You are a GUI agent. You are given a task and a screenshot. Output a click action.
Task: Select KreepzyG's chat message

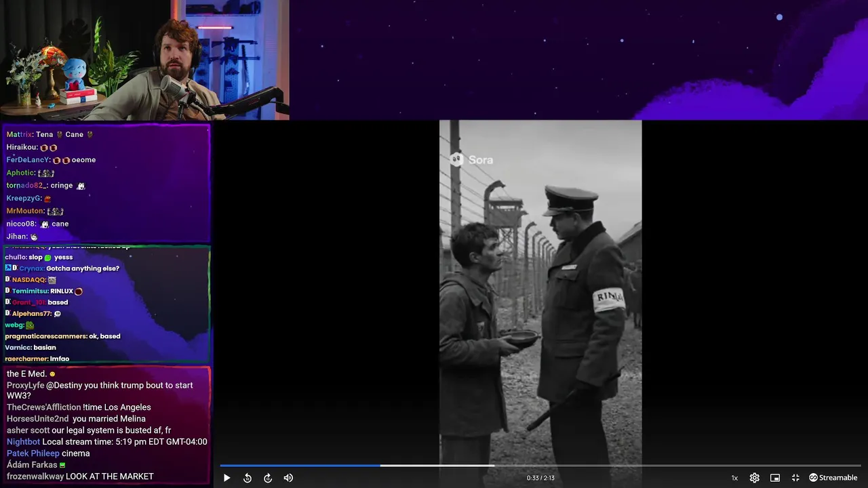[x=29, y=198]
